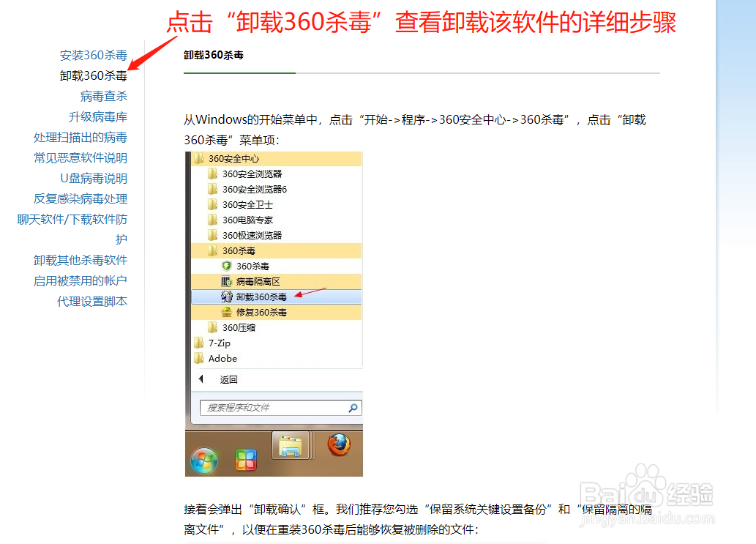Click the 卸载360杀毒 uninstall icon

[x=226, y=297]
